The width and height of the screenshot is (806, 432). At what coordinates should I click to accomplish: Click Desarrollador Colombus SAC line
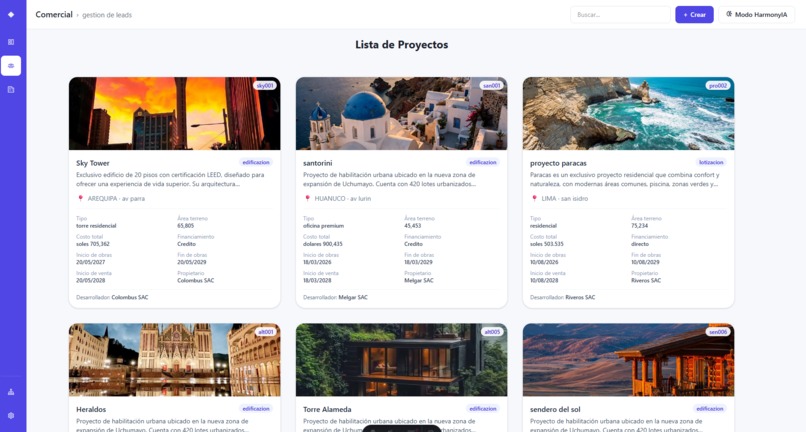point(112,297)
